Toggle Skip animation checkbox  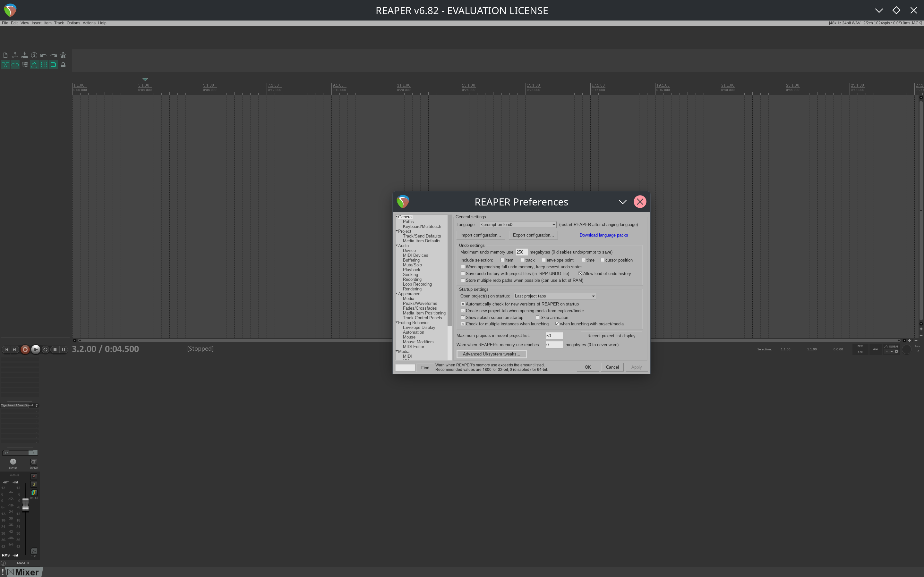tap(538, 317)
